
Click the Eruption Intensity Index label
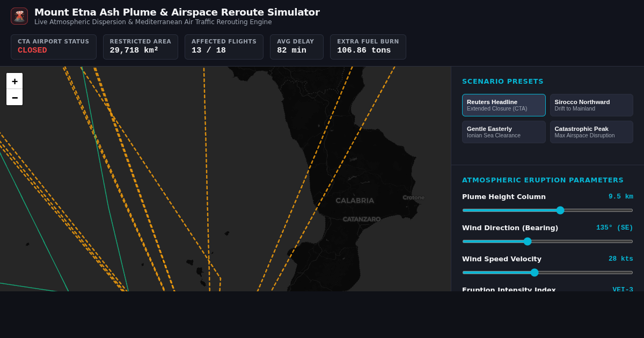pyautogui.click(x=509, y=289)
